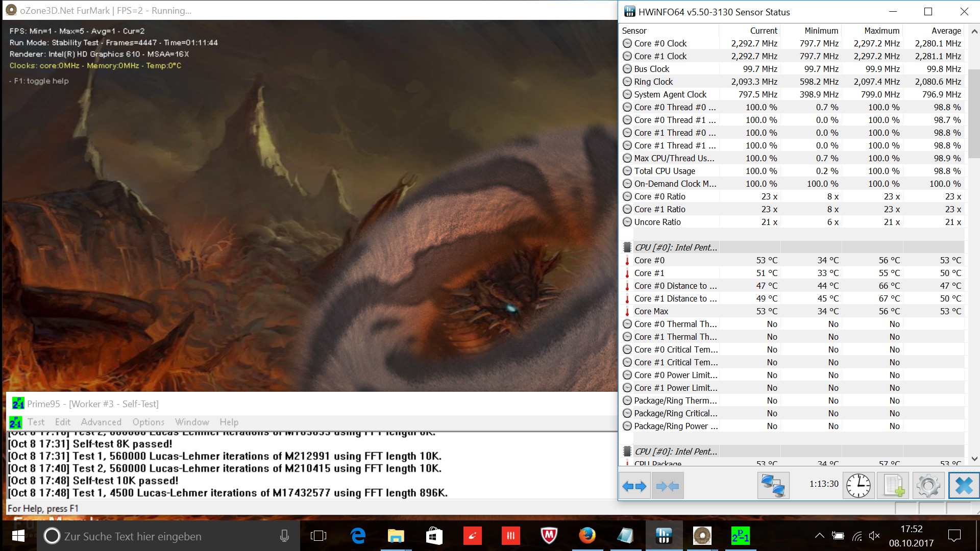Screen dimensions: 980x551
Task: Open the Prime95 Test menu
Action: 36,422
